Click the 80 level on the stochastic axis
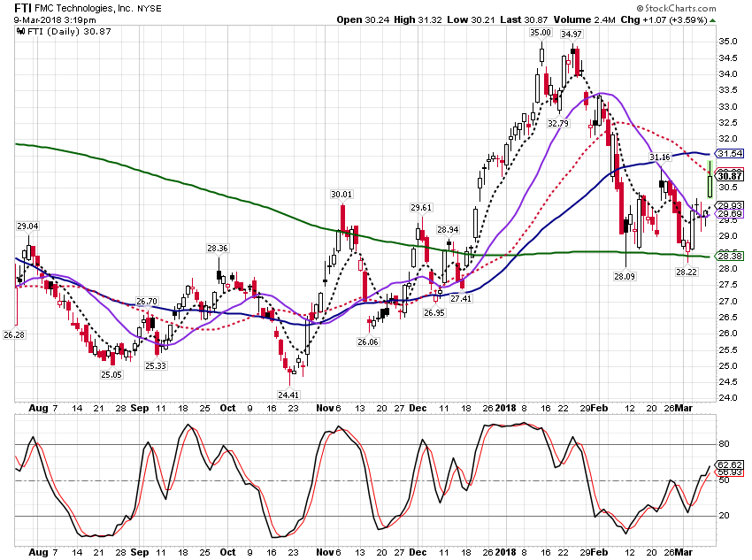752x560 pixels. (x=724, y=444)
